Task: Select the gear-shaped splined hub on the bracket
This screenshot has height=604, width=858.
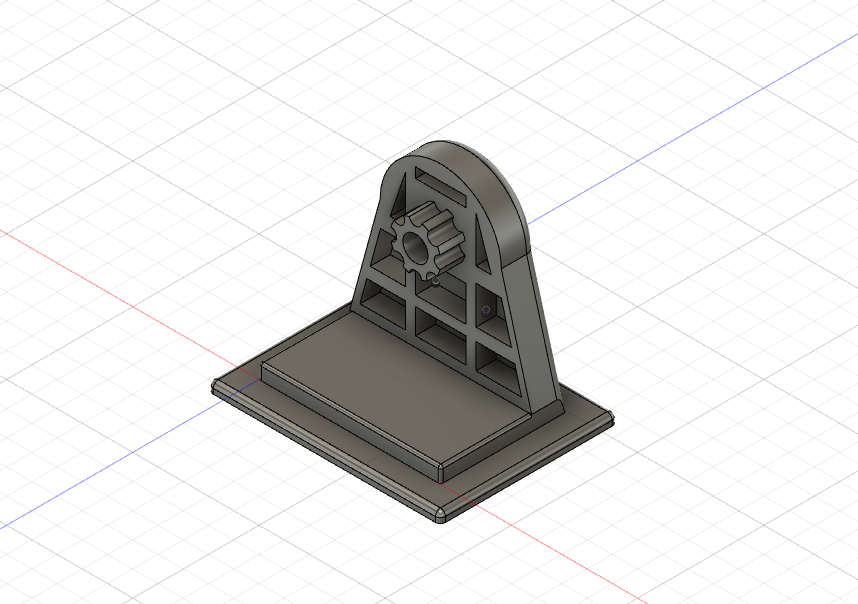Action: click(x=427, y=241)
